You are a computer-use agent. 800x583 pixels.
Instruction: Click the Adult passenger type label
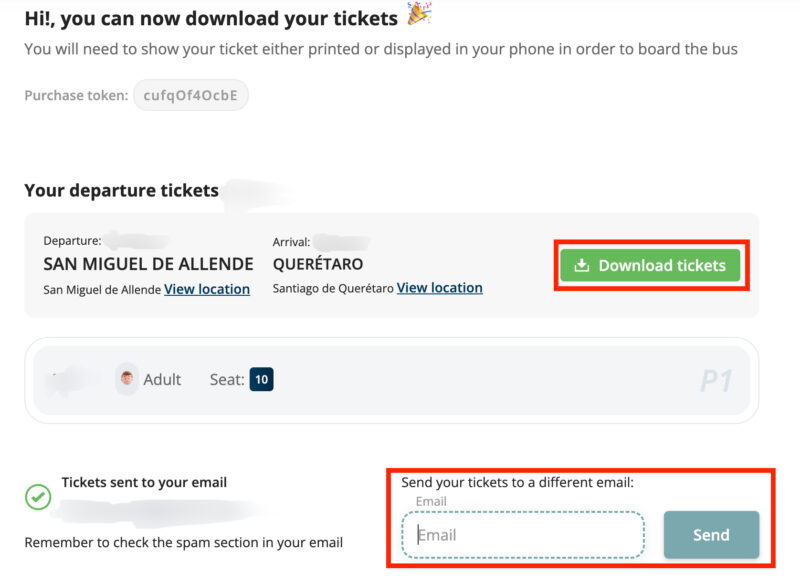tap(162, 380)
